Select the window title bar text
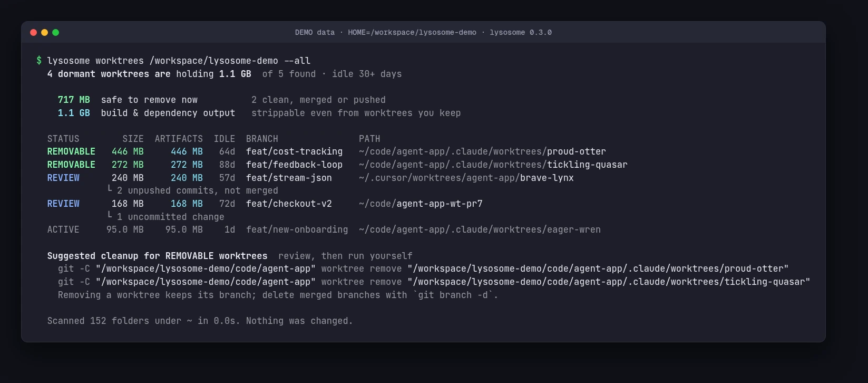Image resolution: width=868 pixels, height=383 pixels. coord(423,33)
